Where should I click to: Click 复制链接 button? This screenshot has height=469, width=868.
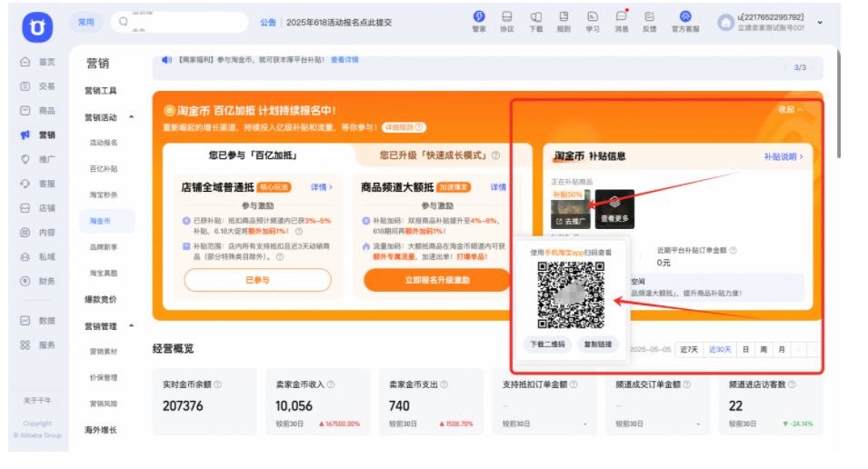(598, 344)
